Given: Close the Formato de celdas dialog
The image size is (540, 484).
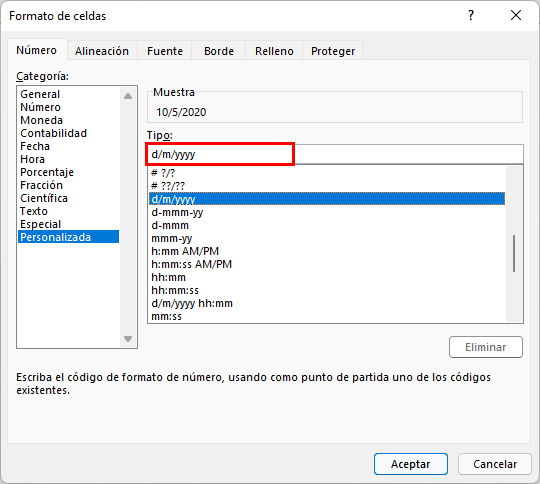Looking at the screenshot, I should [x=516, y=16].
